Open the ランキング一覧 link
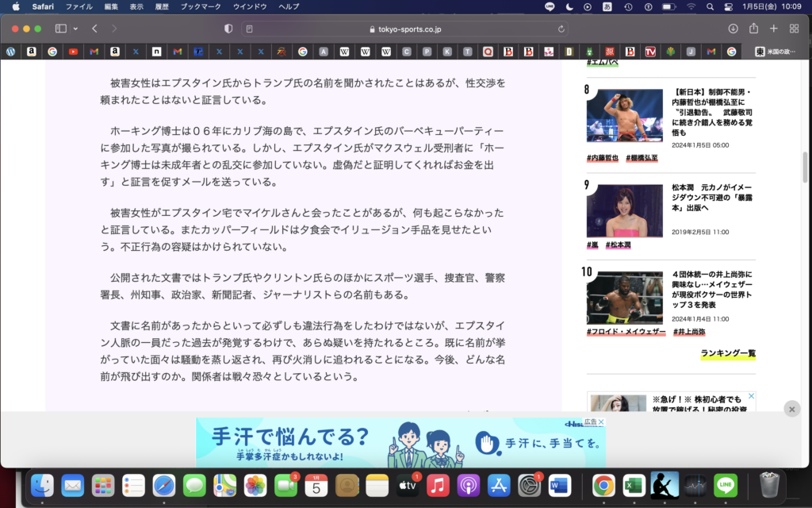The width and height of the screenshot is (812, 508). pyautogui.click(x=728, y=353)
